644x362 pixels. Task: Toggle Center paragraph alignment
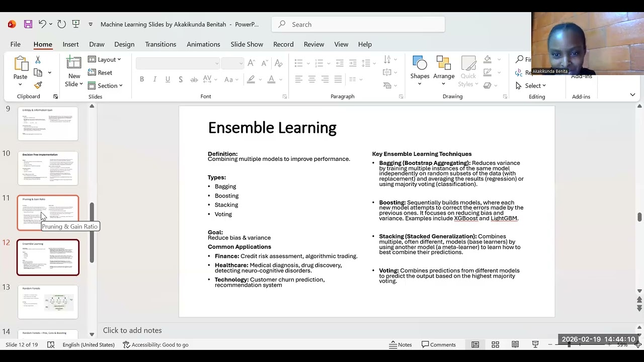coord(312,79)
